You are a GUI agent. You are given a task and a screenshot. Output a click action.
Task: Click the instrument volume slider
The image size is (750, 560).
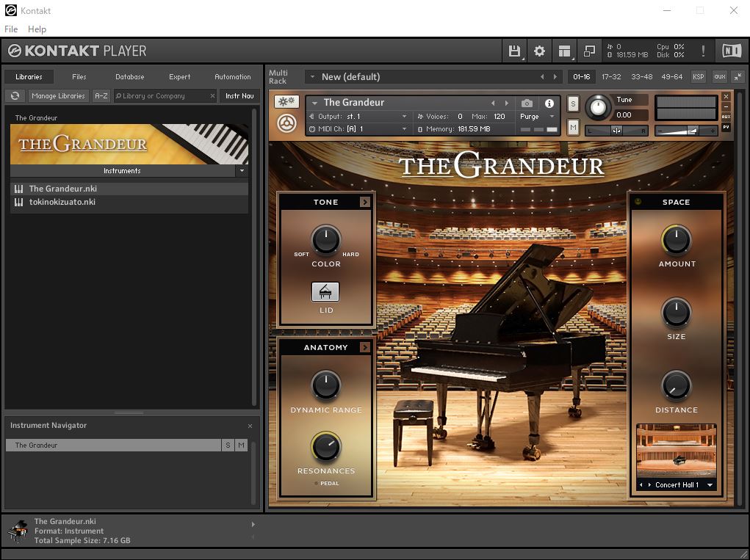[x=686, y=131]
